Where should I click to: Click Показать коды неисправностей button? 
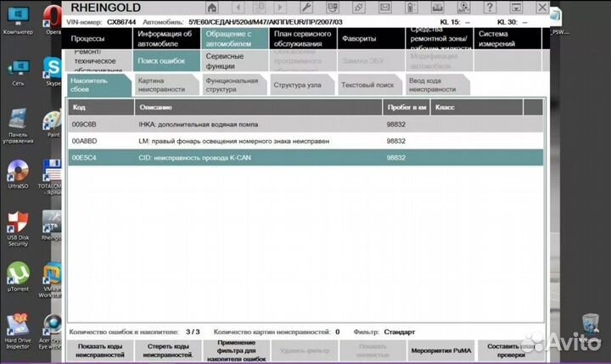[x=100, y=350]
